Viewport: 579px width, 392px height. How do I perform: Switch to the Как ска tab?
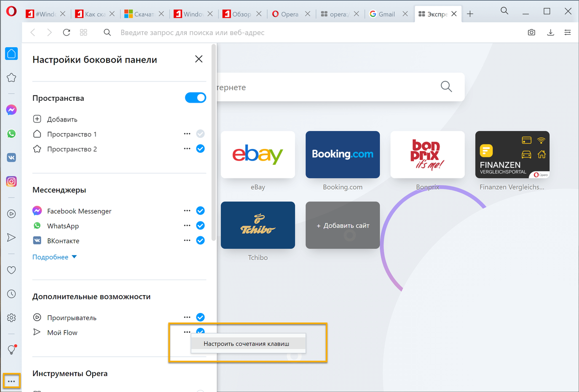(96, 14)
